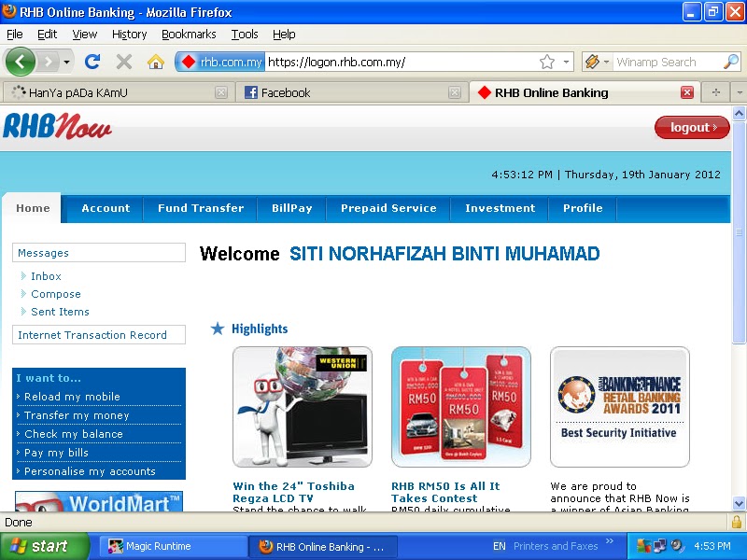Screen dimensions: 747x560
Task: Open the Windows start button
Action: pos(44,546)
